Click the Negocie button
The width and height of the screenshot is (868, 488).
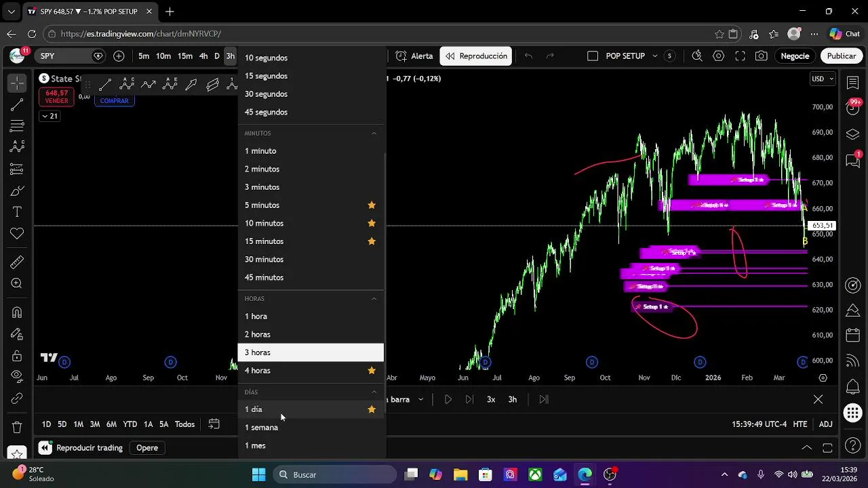795,56
